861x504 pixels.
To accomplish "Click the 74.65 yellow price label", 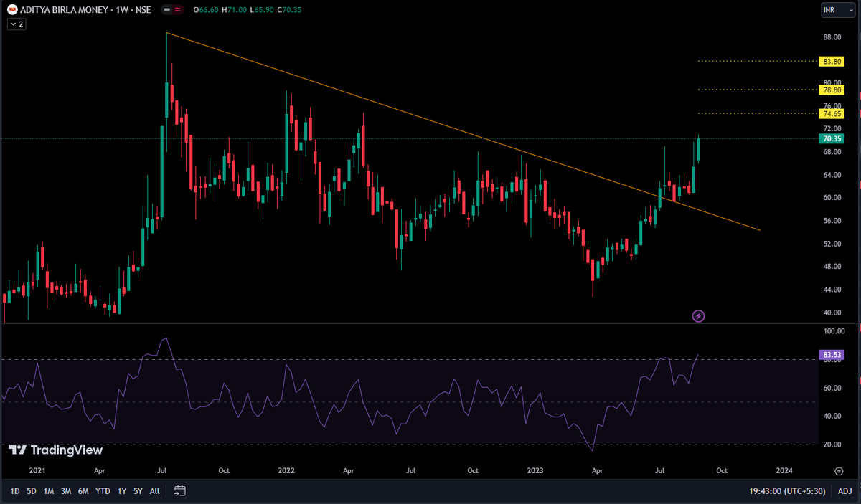I will pyautogui.click(x=832, y=114).
